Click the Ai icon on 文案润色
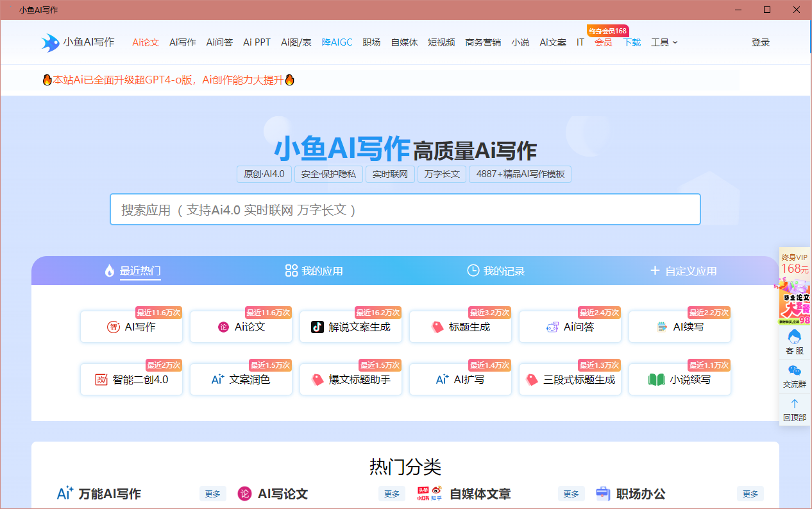This screenshot has width=812, height=509. click(x=218, y=380)
